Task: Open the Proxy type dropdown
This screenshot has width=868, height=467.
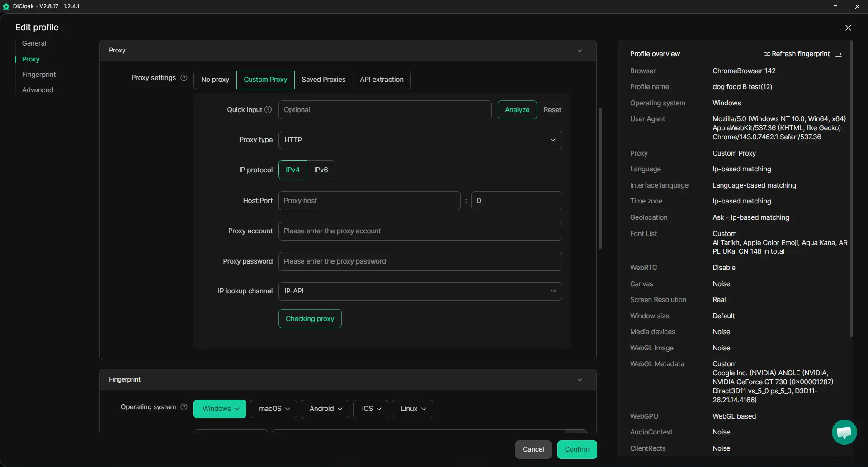Action: click(x=420, y=140)
